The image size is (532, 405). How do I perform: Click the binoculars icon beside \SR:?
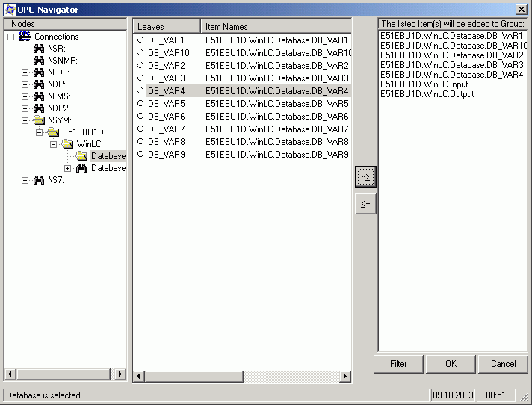point(39,49)
